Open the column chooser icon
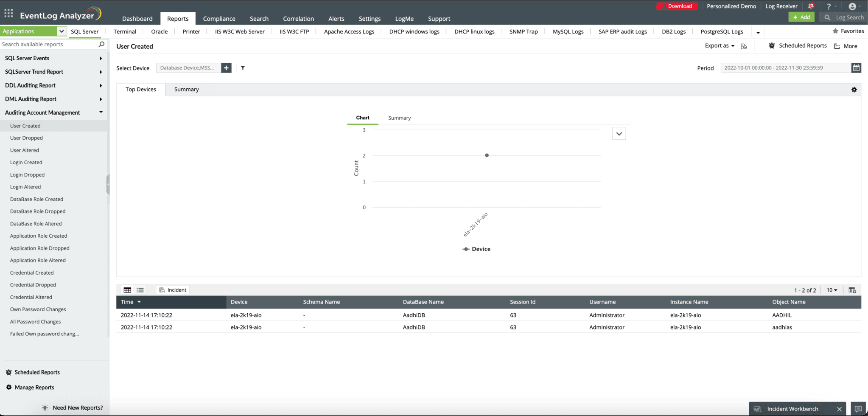The width and height of the screenshot is (868, 416). 852,290
